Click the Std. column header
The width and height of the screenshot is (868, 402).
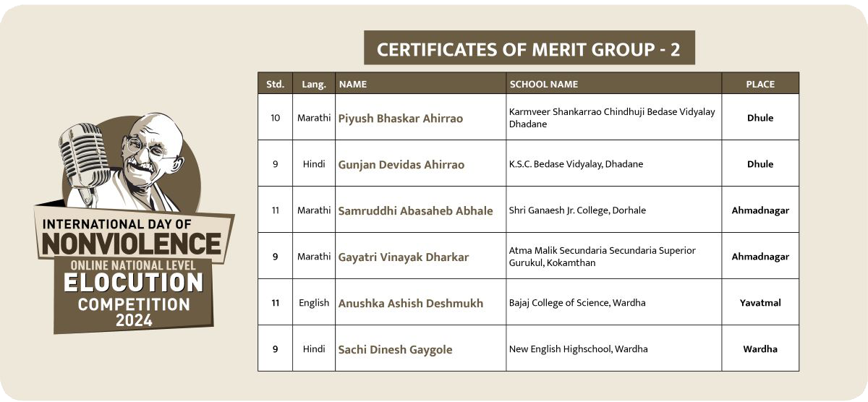(x=275, y=84)
